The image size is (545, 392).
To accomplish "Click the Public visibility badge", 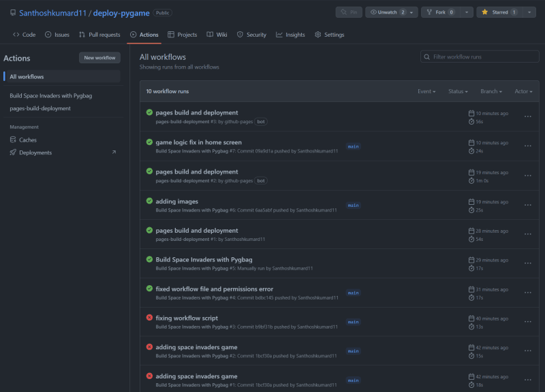I will point(162,13).
